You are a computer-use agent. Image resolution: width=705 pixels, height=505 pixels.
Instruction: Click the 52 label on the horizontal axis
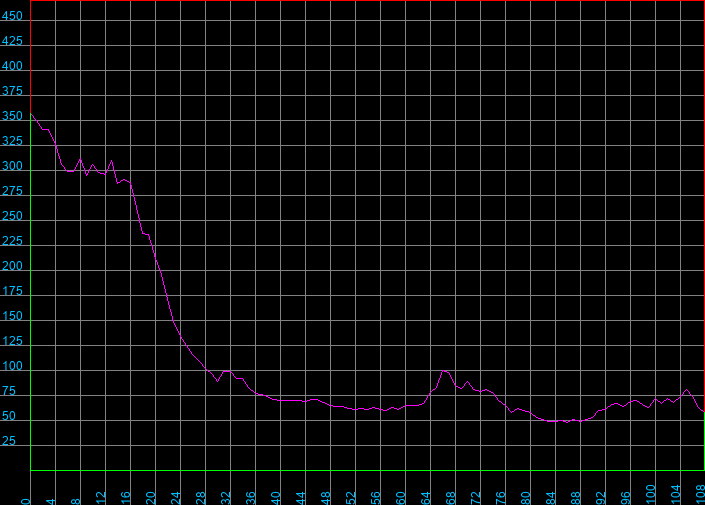(x=351, y=498)
